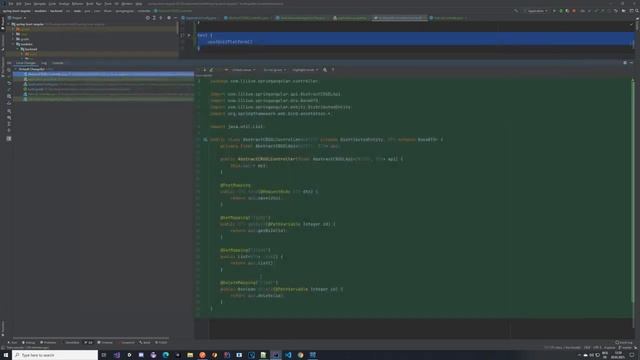Open the File menu
The image size is (640, 360).
11,4
